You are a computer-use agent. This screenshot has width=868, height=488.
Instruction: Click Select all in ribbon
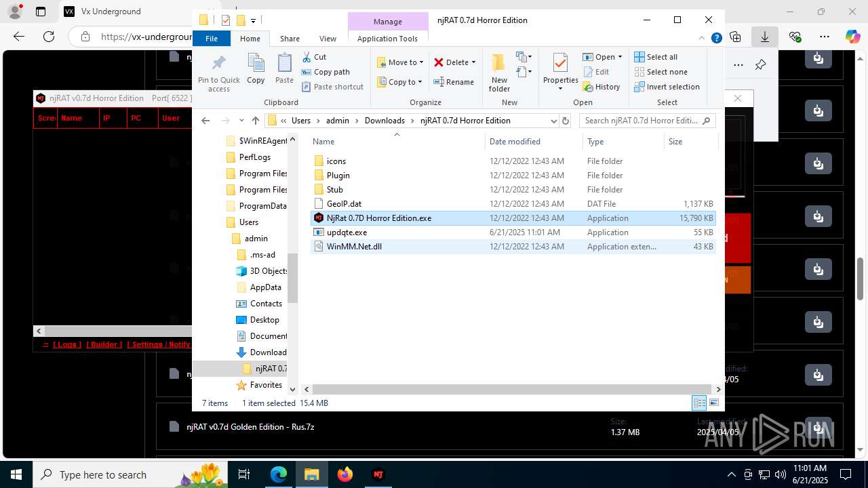[656, 57]
